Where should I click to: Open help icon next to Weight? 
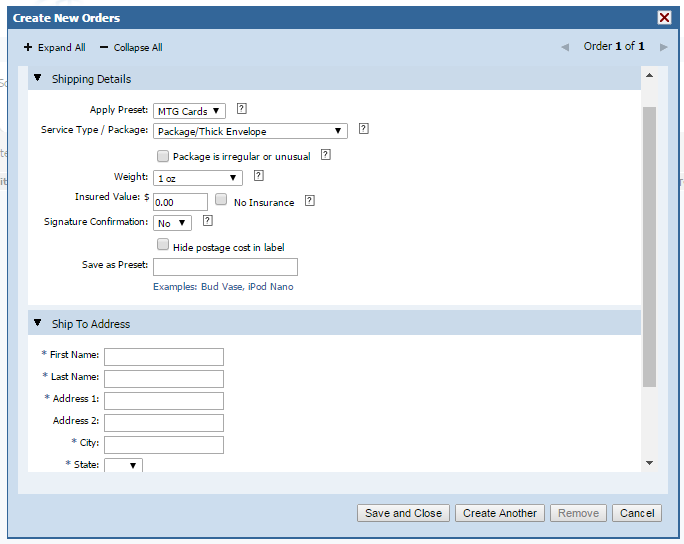[x=259, y=176]
